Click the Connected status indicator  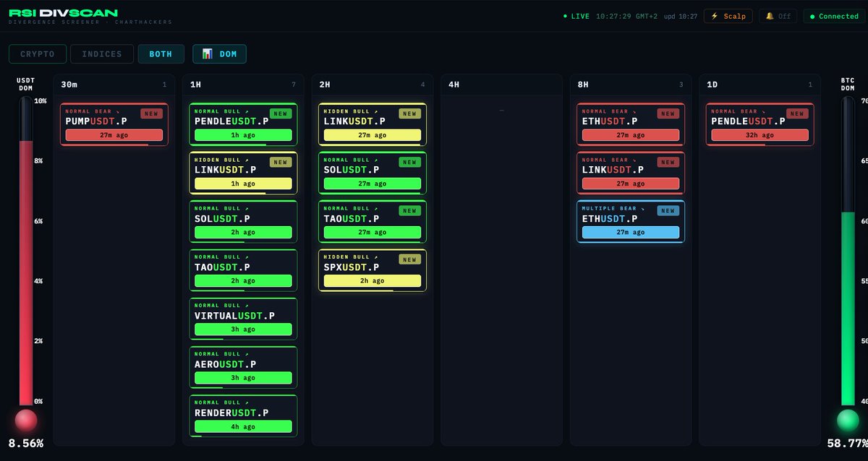pyautogui.click(x=834, y=16)
